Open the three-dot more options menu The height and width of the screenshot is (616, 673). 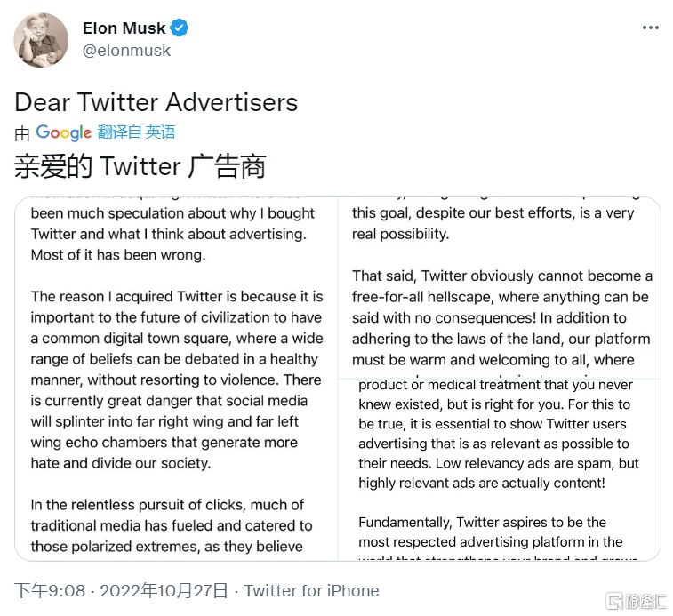[x=650, y=28]
